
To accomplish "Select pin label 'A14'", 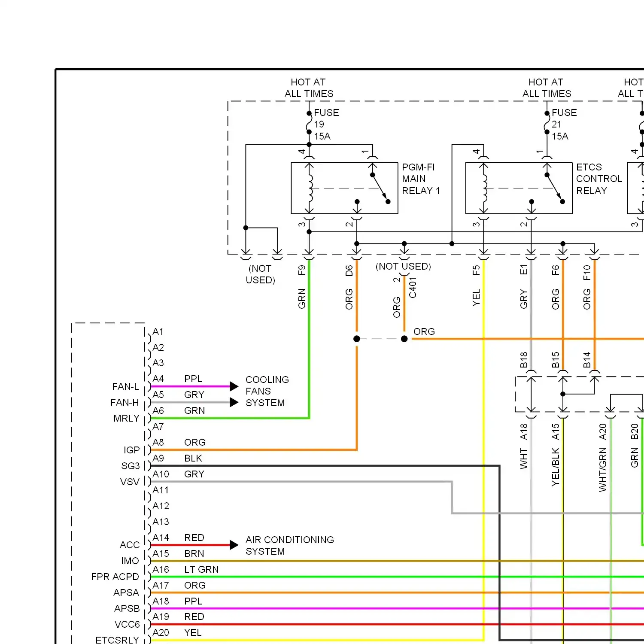I will point(161,538).
